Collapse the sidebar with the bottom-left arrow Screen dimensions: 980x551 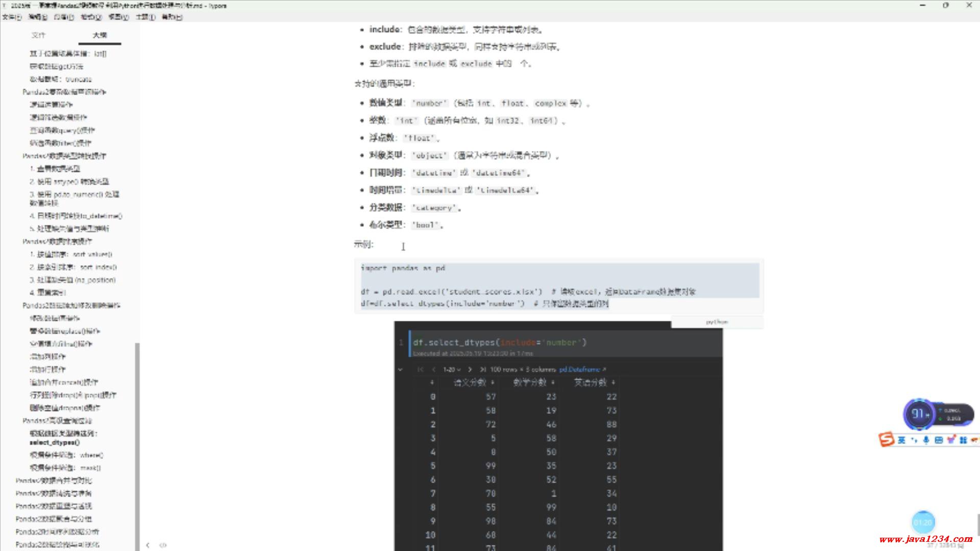148,545
